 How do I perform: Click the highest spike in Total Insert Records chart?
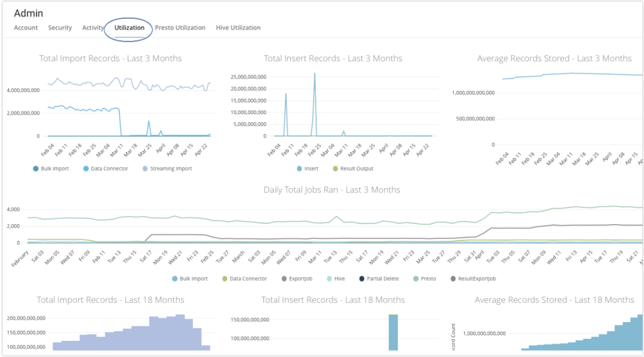coord(314,74)
